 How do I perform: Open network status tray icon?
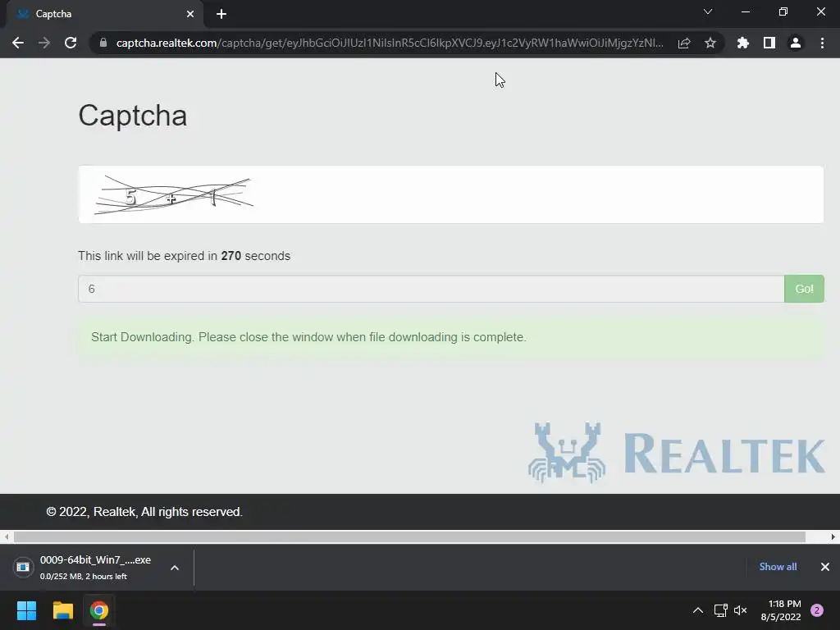(720, 610)
